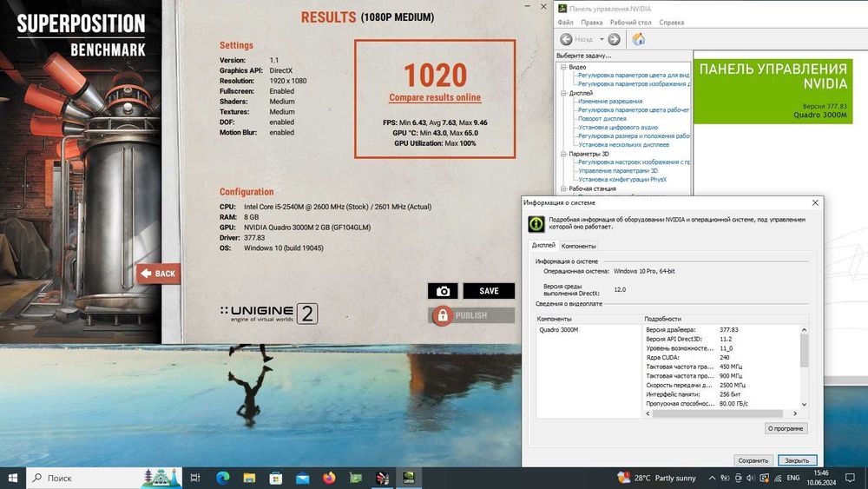Click the camera screenshot button in Superposition
This screenshot has height=489, width=868.
pos(443,291)
